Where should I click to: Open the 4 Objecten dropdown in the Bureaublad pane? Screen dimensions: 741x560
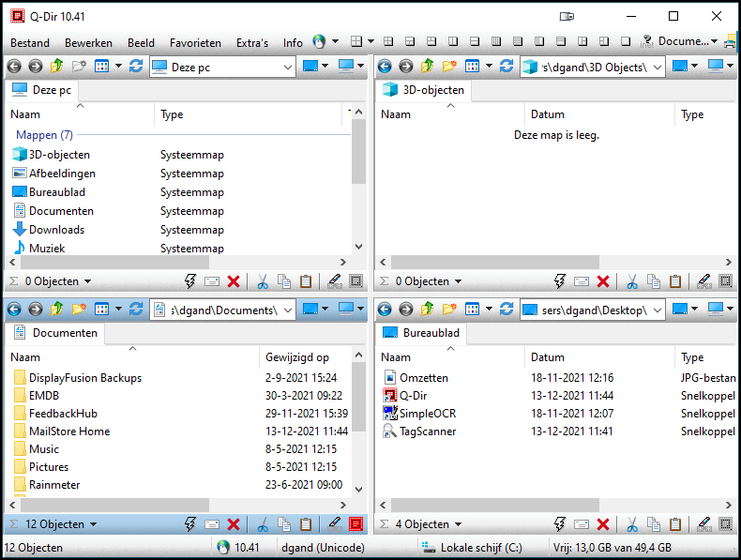coord(458,524)
